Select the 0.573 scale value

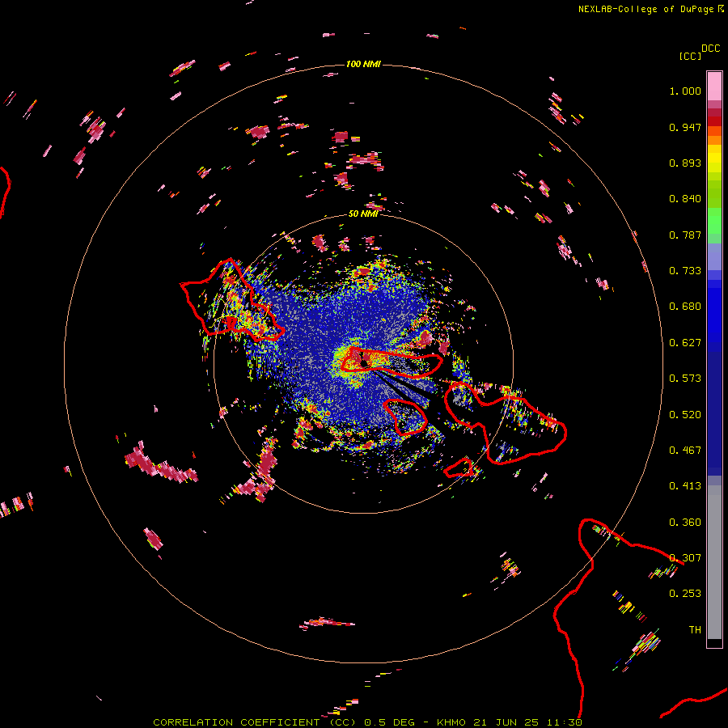685,379
